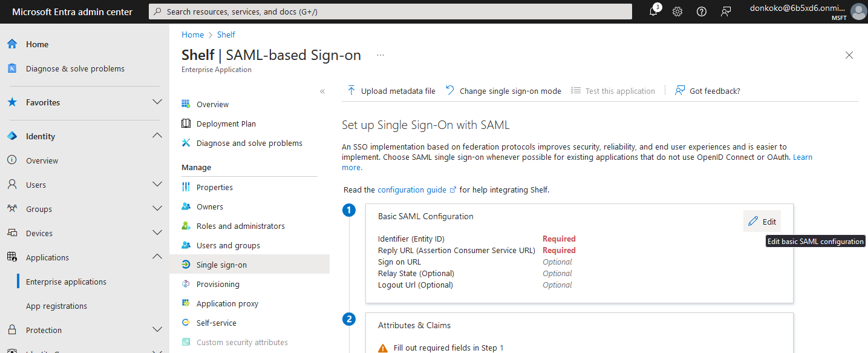
Task: Expand the Favorites section
Action: tap(157, 102)
